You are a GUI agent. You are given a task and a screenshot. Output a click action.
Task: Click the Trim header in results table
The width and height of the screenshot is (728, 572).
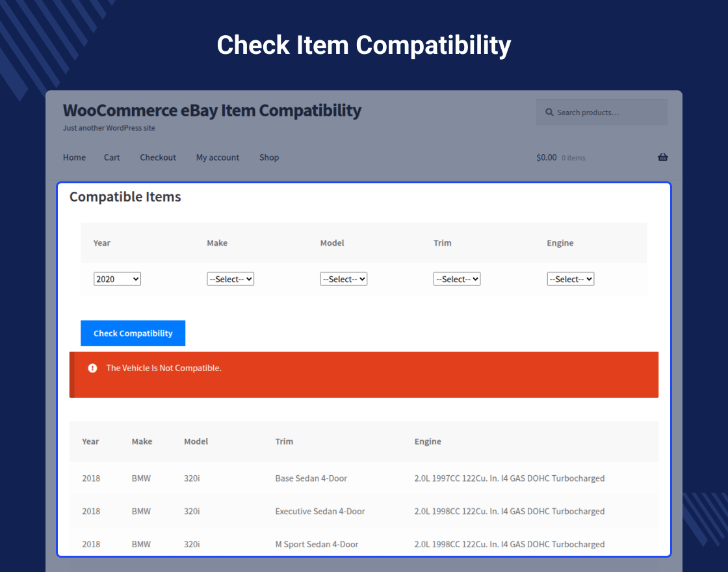[x=284, y=441]
